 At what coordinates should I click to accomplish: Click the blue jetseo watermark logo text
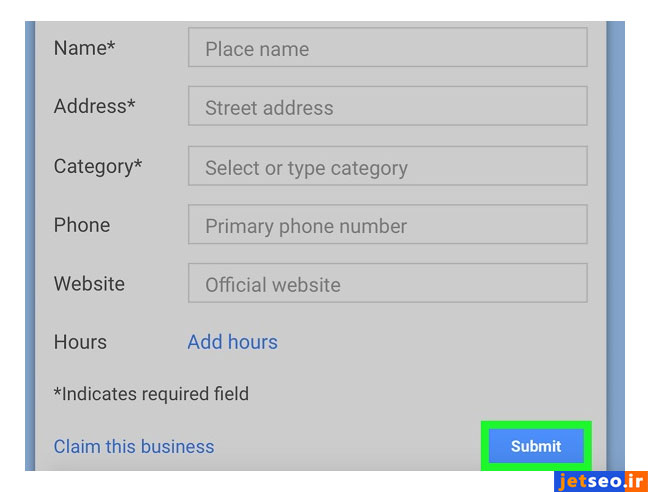click(591, 481)
